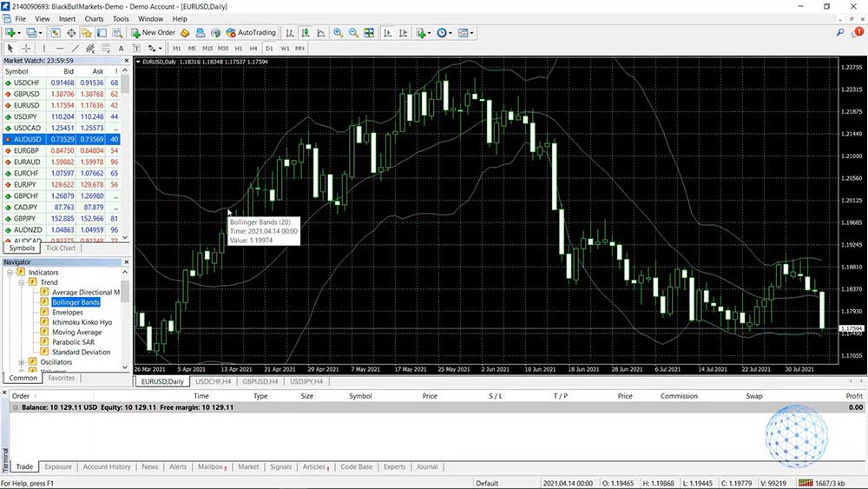Switch to the Favorites tab in Navigator
868x489 pixels.
pyautogui.click(x=61, y=378)
